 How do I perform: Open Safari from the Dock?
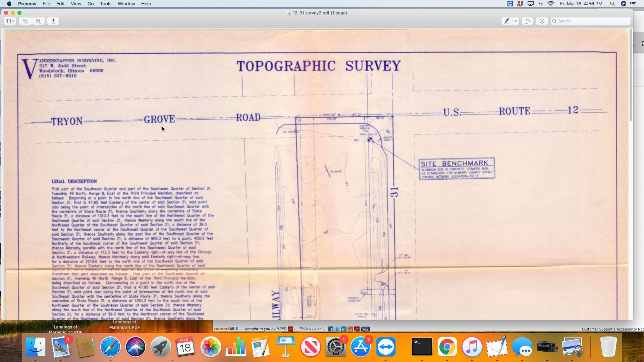click(x=110, y=347)
